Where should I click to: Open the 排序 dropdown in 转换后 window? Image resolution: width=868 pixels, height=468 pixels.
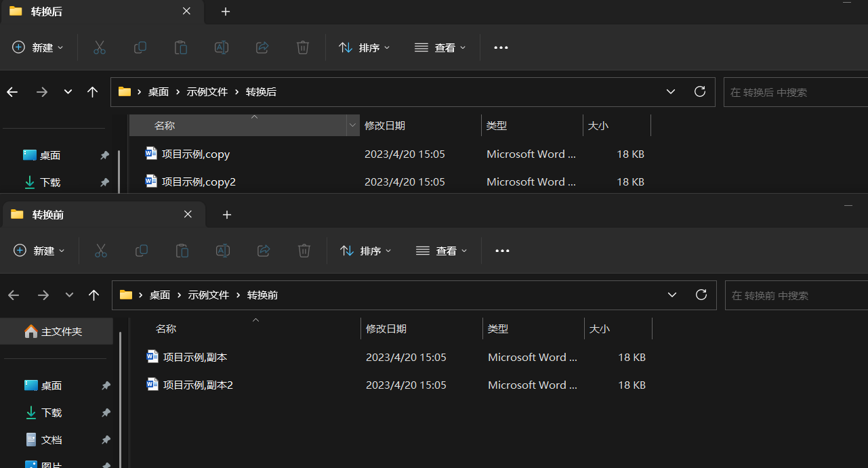[x=365, y=47]
